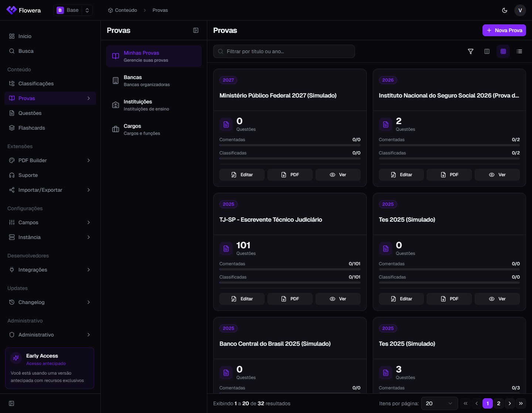Image resolution: width=532 pixels, height=413 pixels.
Task: Click Classificadas progress bar of TJ-SP card
Action: click(290, 283)
